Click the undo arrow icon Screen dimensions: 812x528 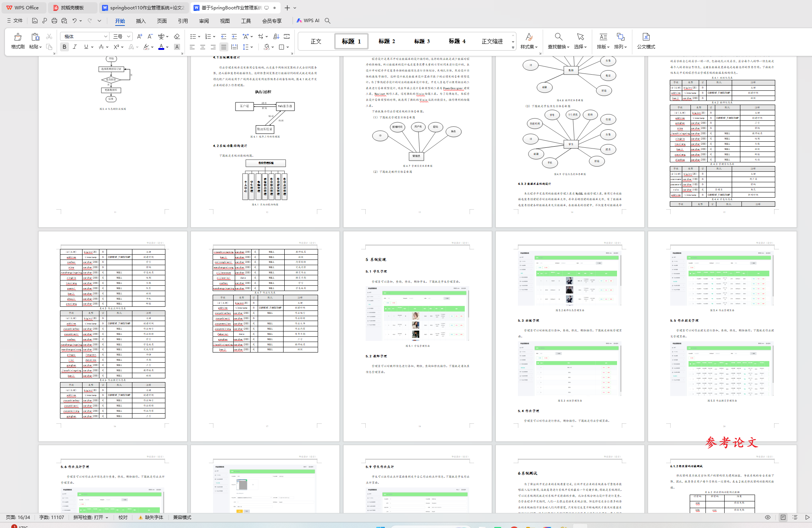click(x=75, y=21)
